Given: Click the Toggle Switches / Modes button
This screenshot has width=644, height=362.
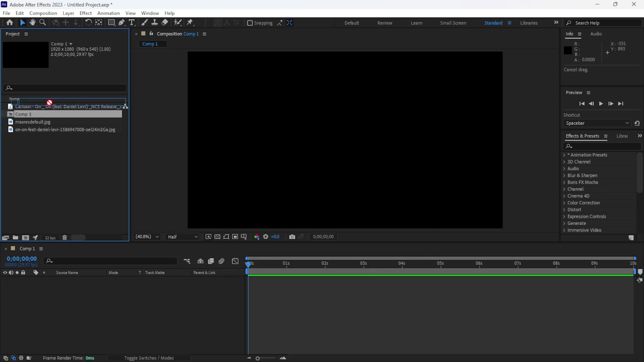Looking at the screenshot, I should coord(149,358).
